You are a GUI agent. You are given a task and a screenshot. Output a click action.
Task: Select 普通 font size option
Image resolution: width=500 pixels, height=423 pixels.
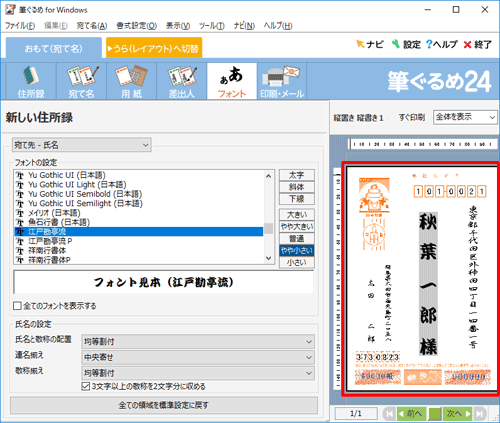297,239
